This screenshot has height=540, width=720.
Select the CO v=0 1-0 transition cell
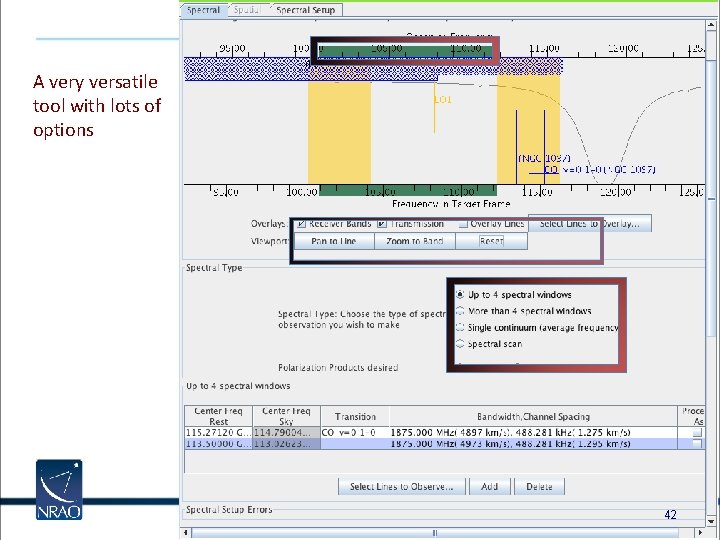coord(355,433)
